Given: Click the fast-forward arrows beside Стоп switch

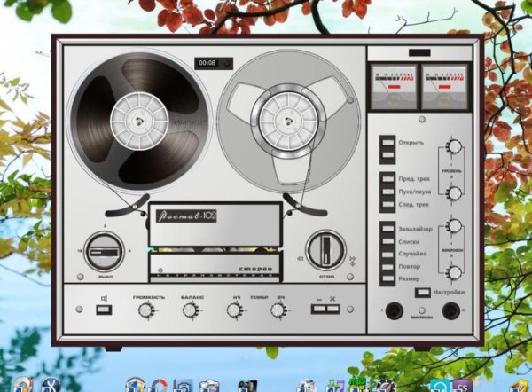Looking at the screenshot, I should point(353,259).
